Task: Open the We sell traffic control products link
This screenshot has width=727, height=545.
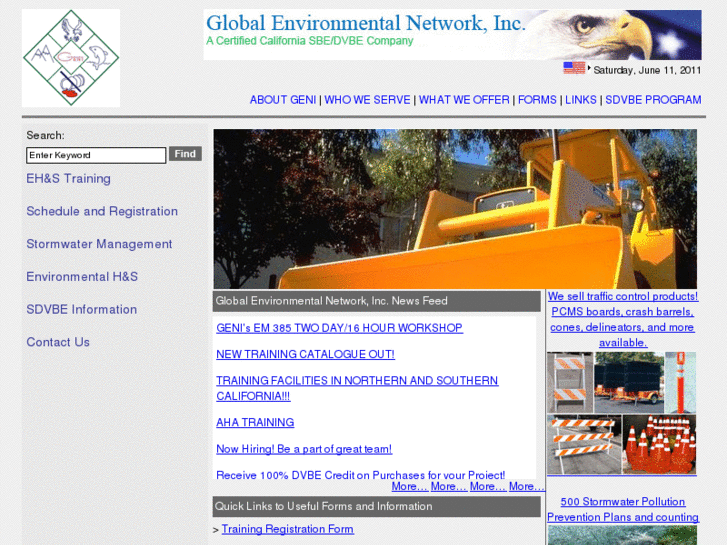Action: [623, 320]
